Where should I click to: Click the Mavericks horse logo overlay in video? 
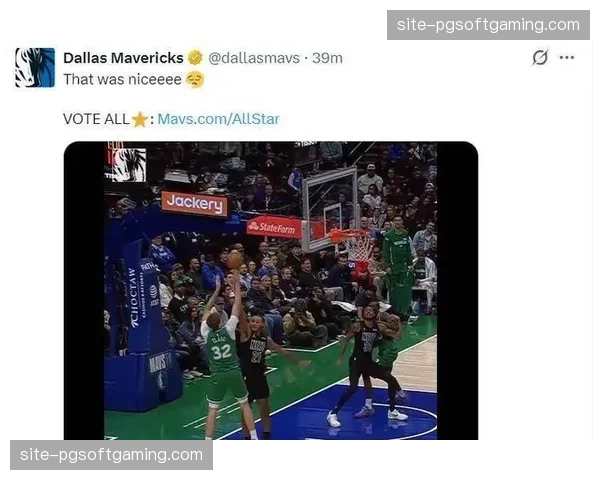tap(127, 164)
